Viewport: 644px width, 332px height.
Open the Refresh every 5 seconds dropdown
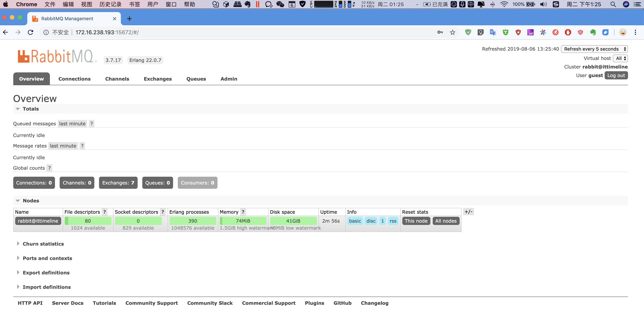click(594, 49)
